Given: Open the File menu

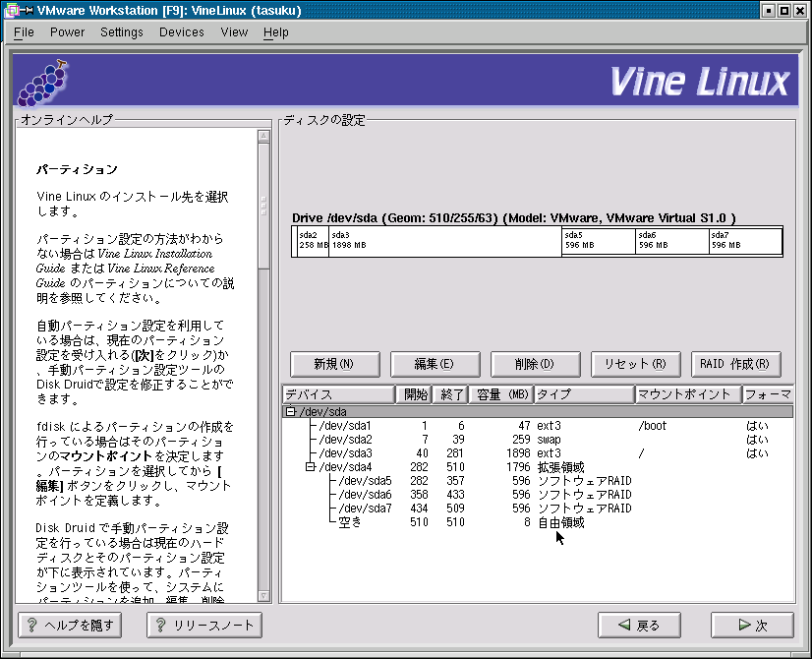Looking at the screenshot, I should pyautogui.click(x=24, y=31).
